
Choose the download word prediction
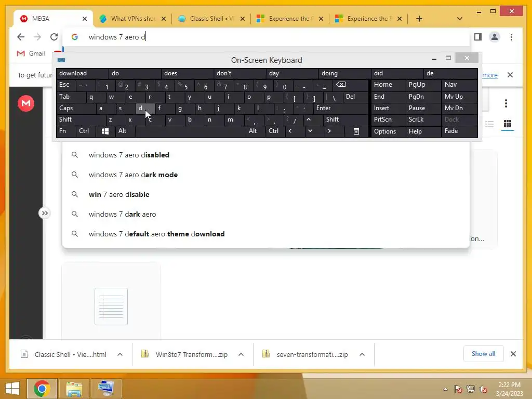click(x=83, y=73)
